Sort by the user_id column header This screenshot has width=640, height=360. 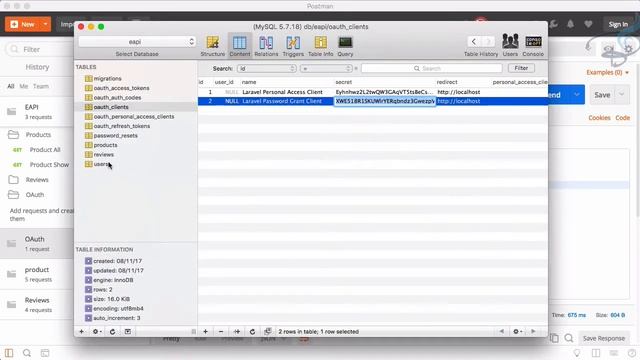[224, 82]
